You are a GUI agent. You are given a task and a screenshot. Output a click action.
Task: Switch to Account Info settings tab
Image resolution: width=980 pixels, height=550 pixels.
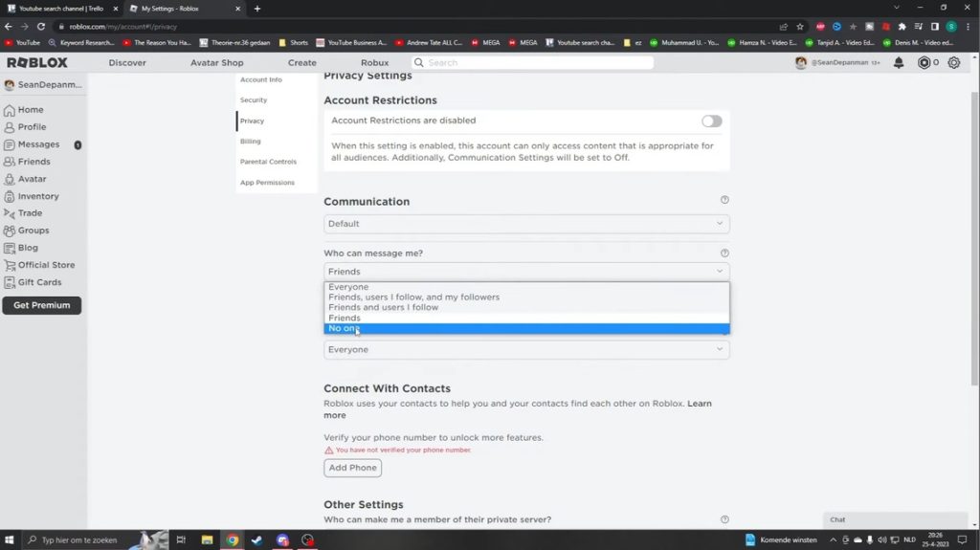260,80
